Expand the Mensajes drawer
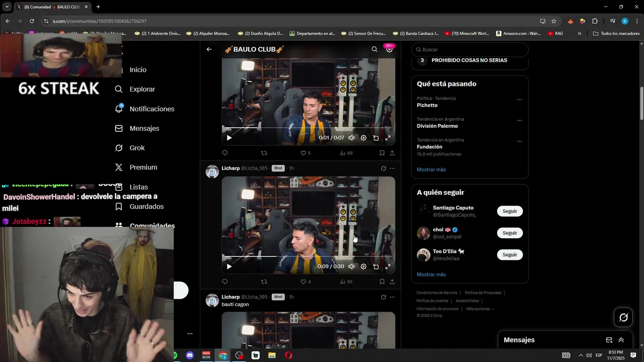This screenshot has height=362, width=644. 621,340
